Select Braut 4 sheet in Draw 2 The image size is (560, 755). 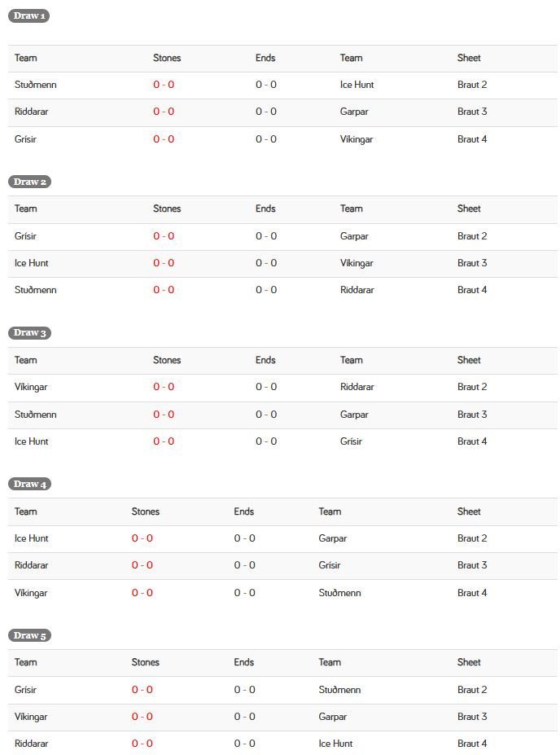pyautogui.click(x=472, y=290)
